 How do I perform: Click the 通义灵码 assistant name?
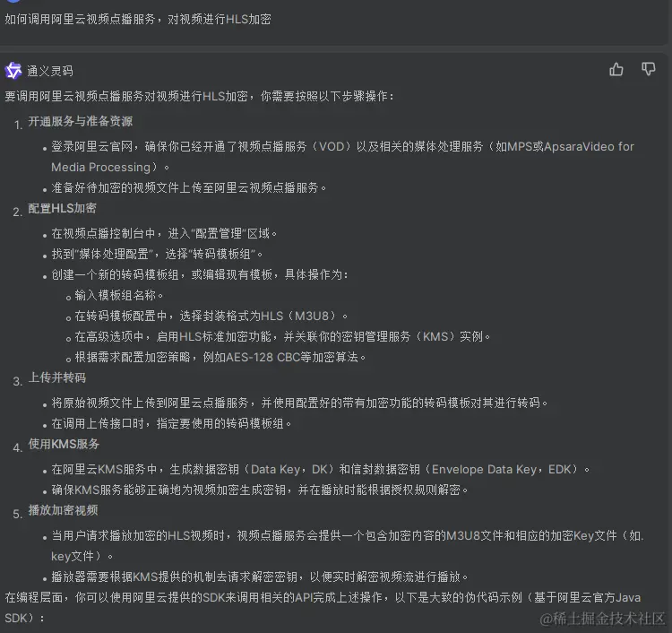[x=50, y=71]
